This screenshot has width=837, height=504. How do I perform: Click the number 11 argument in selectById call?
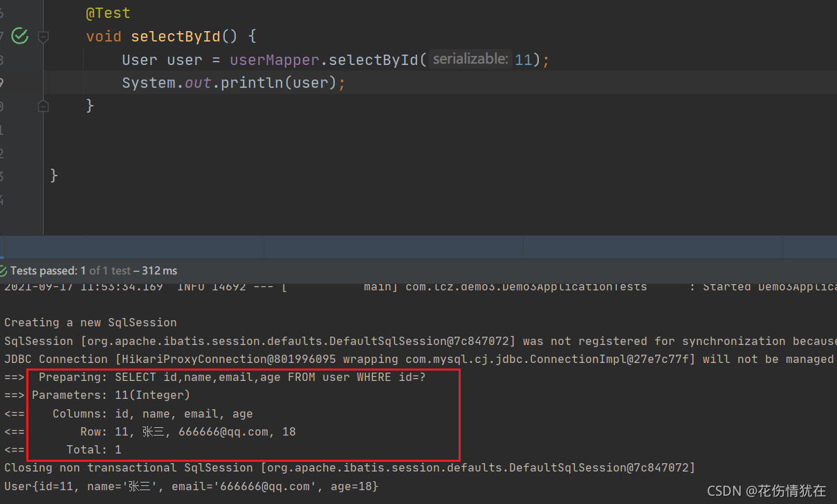[x=524, y=60]
